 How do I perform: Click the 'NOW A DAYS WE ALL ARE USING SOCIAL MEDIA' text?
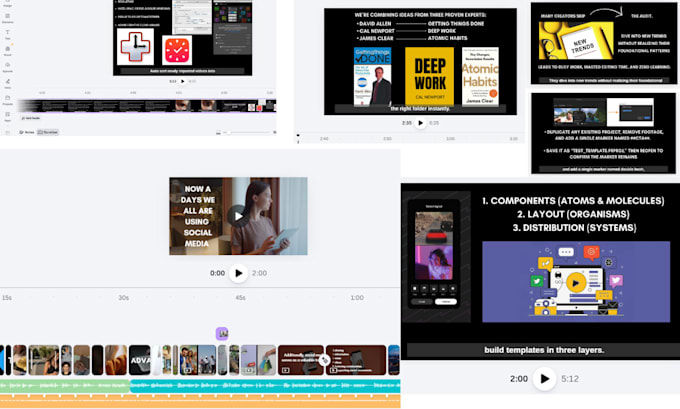tap(198, 216)
